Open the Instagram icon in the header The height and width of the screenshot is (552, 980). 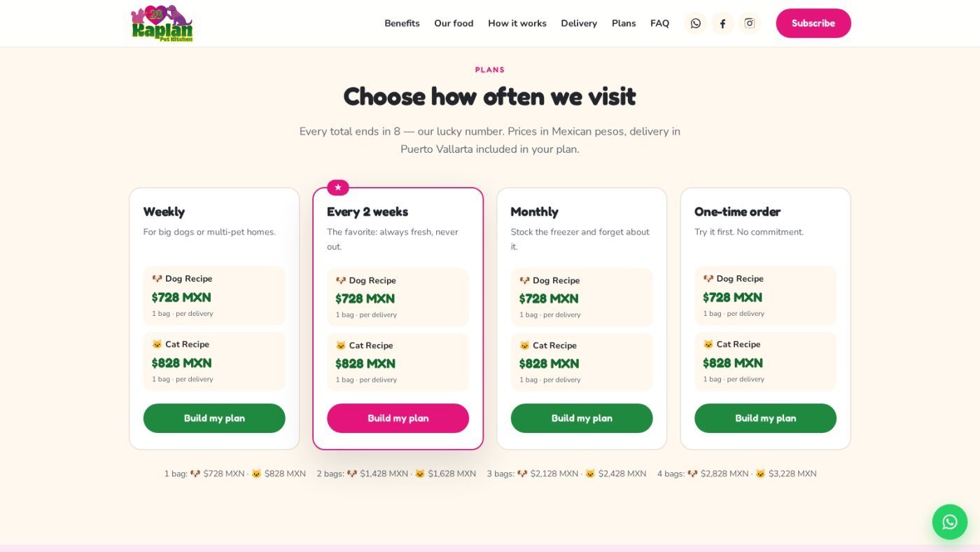coord(749,23)
